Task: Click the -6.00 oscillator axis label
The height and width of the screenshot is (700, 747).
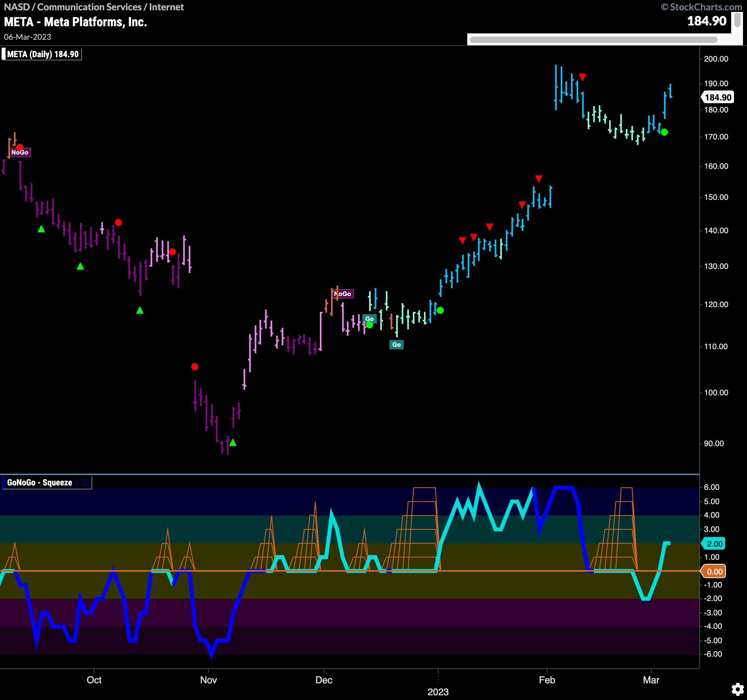Action: (x=713, y=654)
